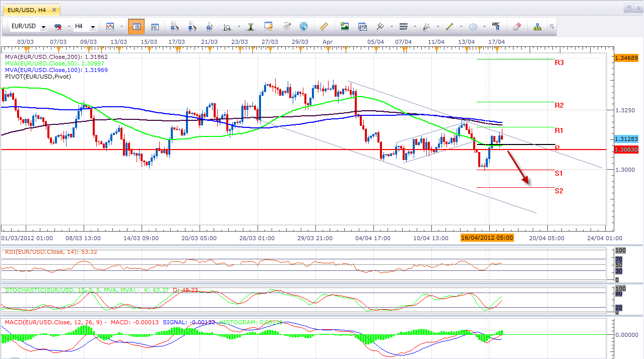Select the Fibonacci retracement lines tool
The image size is (644, 359).
(403, 26)
